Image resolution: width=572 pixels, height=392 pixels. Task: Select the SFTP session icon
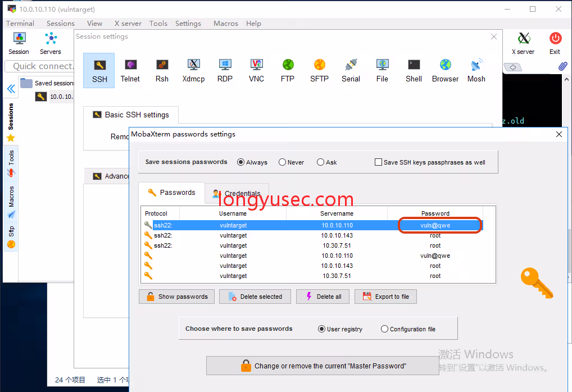(319, 71)
